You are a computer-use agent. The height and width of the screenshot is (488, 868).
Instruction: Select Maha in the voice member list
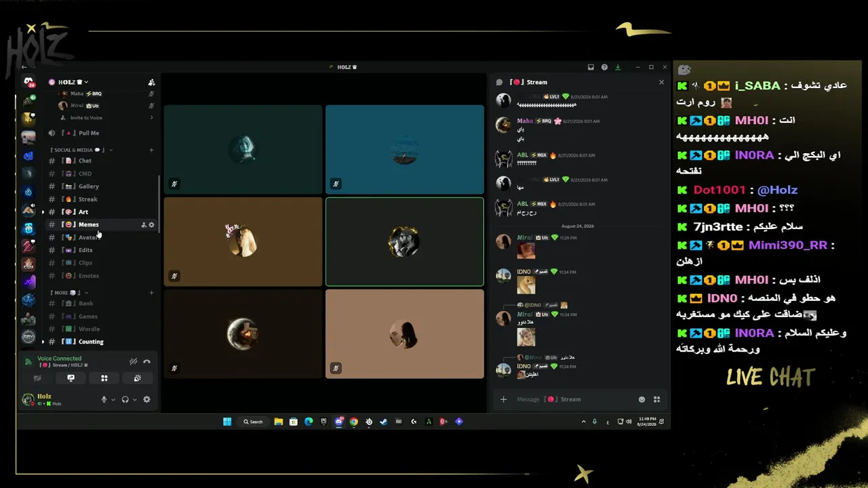point(107,94)
